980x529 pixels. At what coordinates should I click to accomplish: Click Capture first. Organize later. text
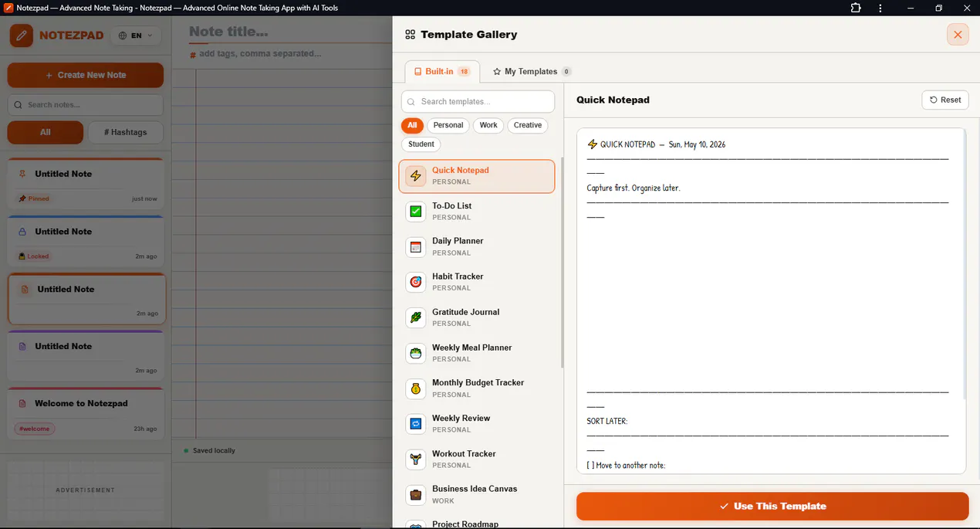634,188
